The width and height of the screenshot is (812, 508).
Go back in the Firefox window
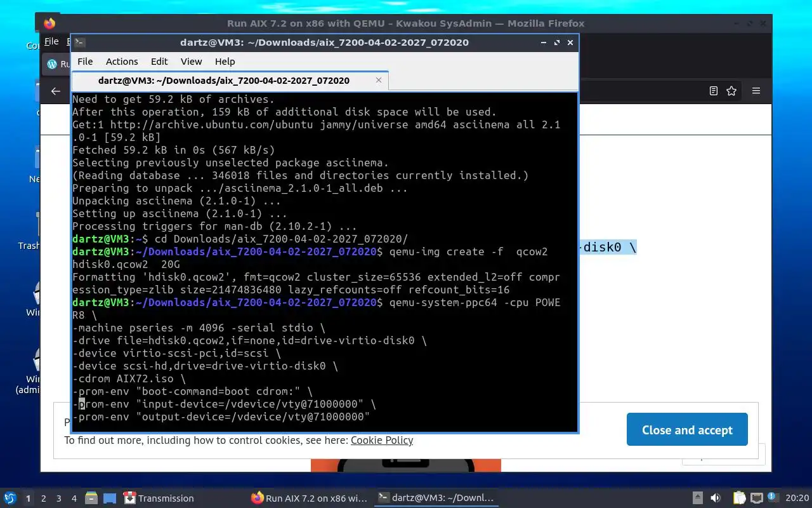click(x=56, y=91)
